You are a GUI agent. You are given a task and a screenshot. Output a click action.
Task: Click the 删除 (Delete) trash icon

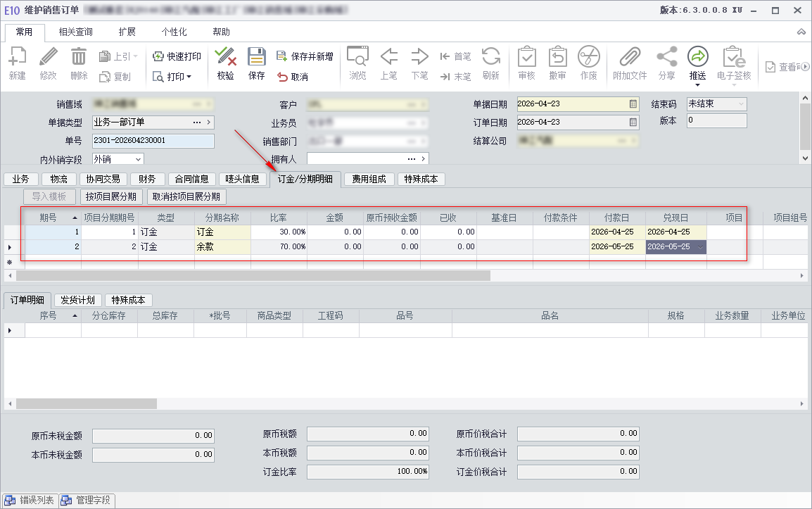pyautogui.click(x=79, y=63)
